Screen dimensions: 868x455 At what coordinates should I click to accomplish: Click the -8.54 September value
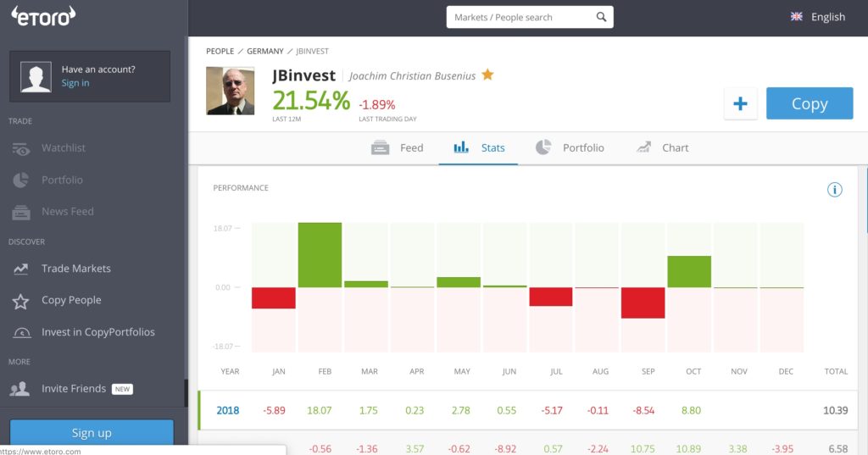643,411
